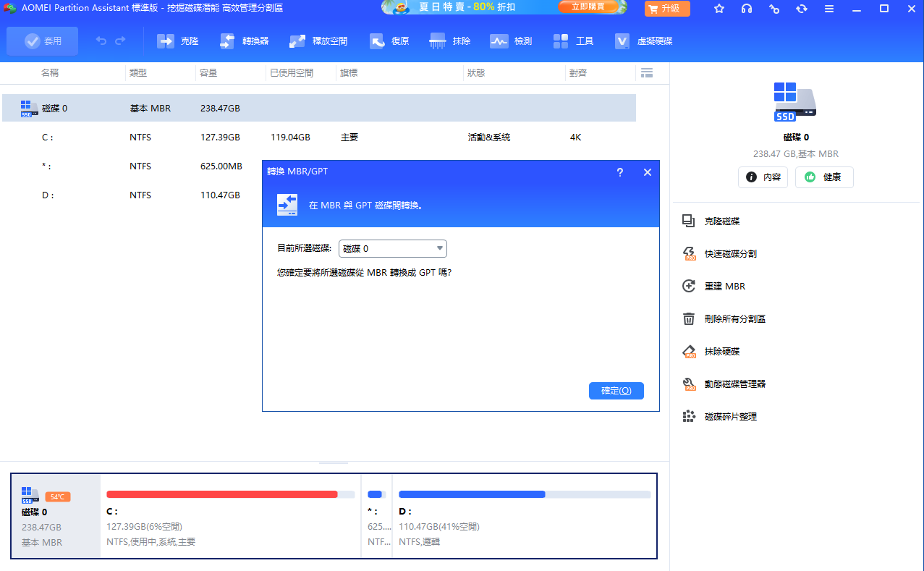Open the 釋放空間 toolbar item
Image resolution: width=924 pixels, height=571 pixels.
[x=318, y=41]
